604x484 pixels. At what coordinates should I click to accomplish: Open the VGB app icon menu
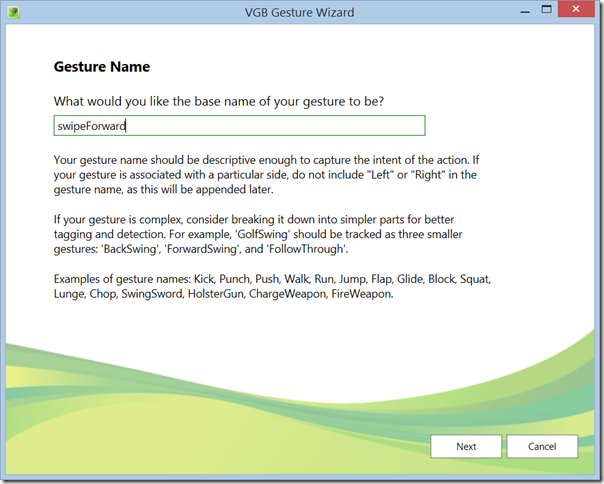(x=14, y=12)
